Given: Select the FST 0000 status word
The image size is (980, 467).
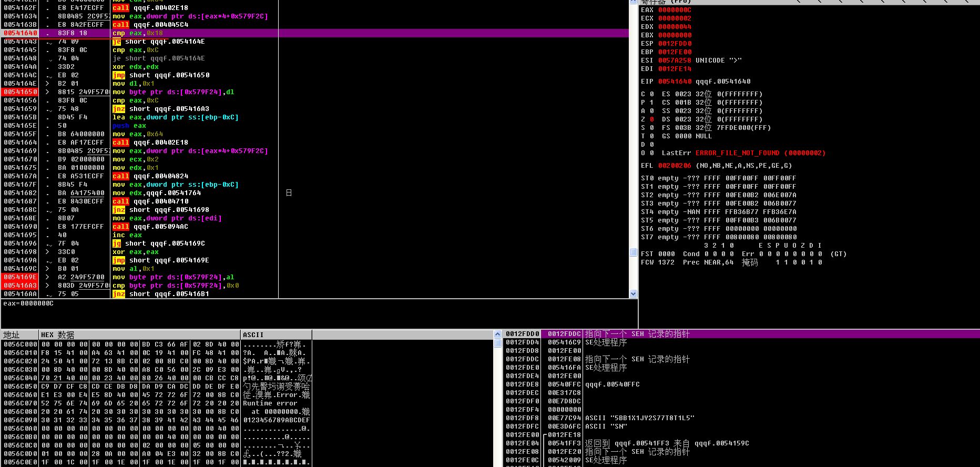Looking at the screenshot, I should [657, 254].
